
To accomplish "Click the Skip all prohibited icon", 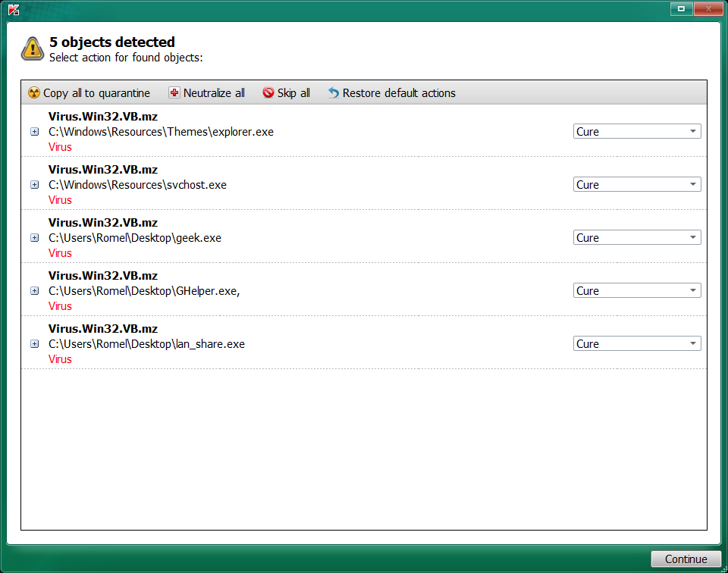I will pyautogui.click(x=268, y=92).
